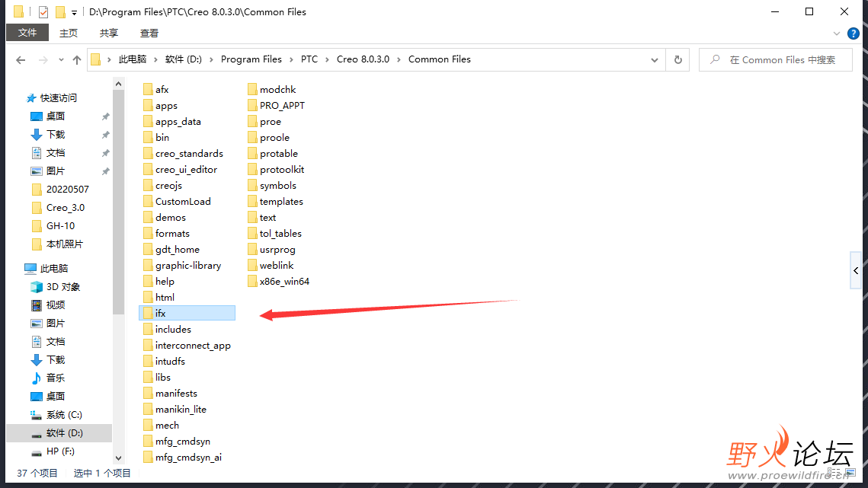Viewport: 868px width, 488px height.
Task: Open recent locations dropdown arrow
Action: click(61, 59)
